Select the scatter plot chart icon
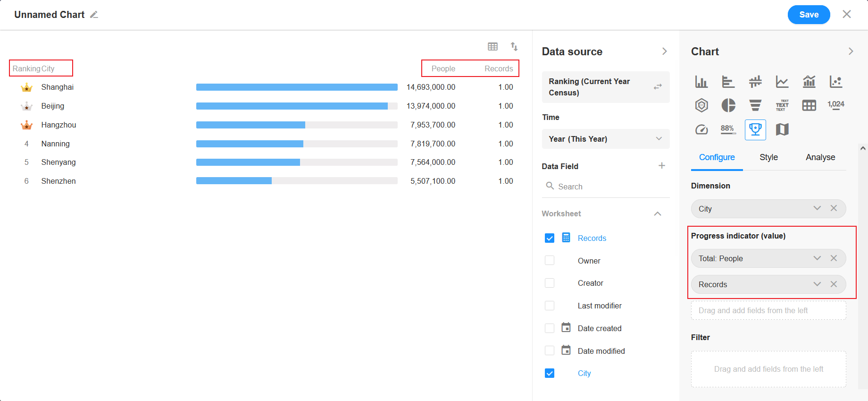 (x=835, y=82)
